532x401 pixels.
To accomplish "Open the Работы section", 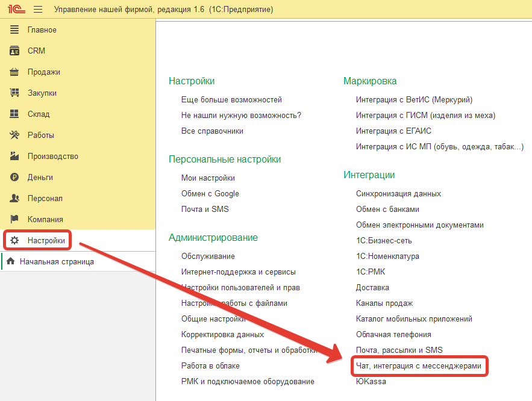I will (x=41, y=135).
